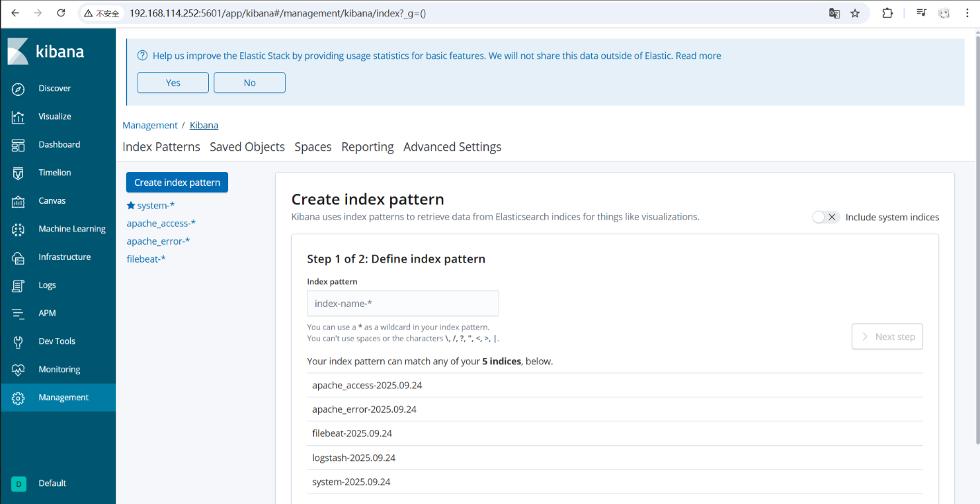Open the Logs icon in sidebar
Viewport: 980px width, 504px height.
click(x=18, y=285)
